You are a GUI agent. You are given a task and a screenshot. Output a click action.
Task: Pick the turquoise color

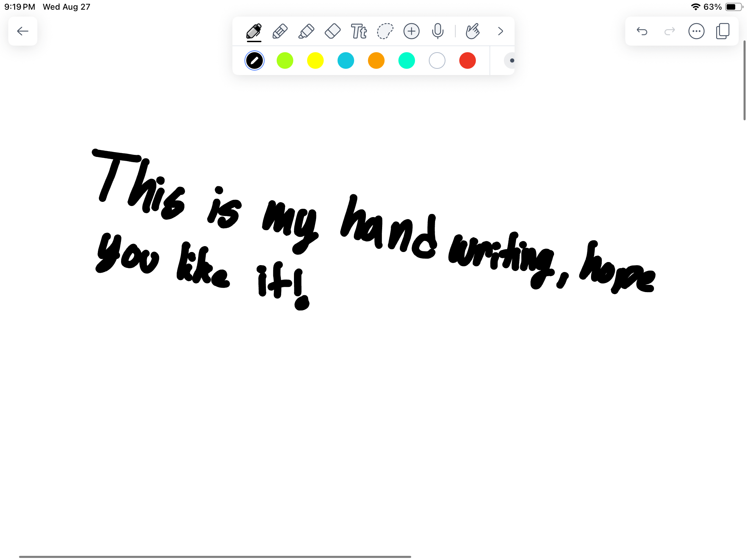coord(407,61)
